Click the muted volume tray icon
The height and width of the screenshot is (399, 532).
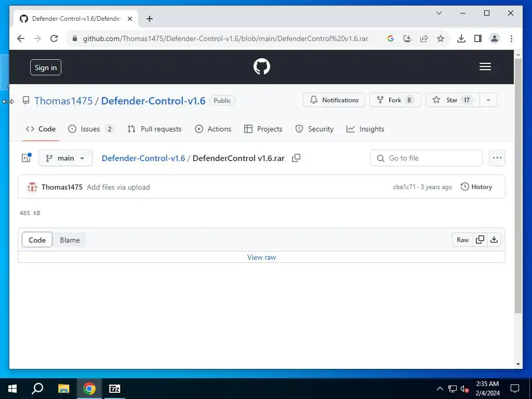point(465,389)
